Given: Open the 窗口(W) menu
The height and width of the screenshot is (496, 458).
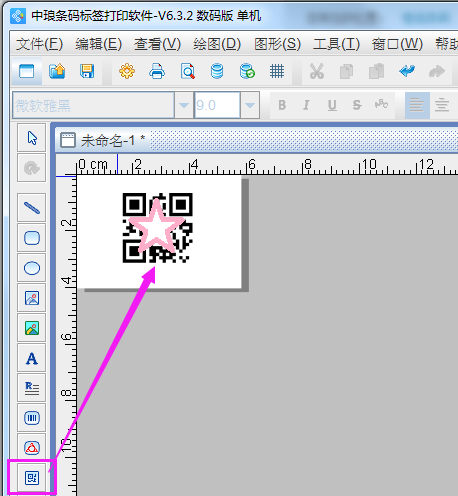Looking at the screenshot, I should click(x=397, y=44).
